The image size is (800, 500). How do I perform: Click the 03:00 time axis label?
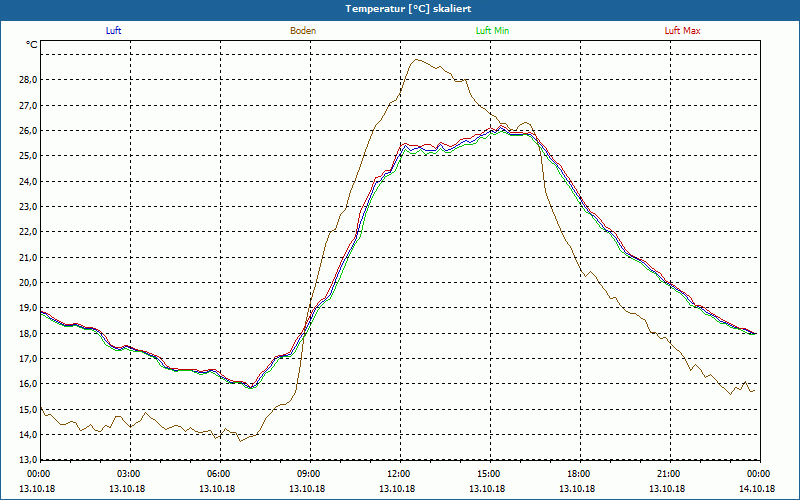[131, 474]
